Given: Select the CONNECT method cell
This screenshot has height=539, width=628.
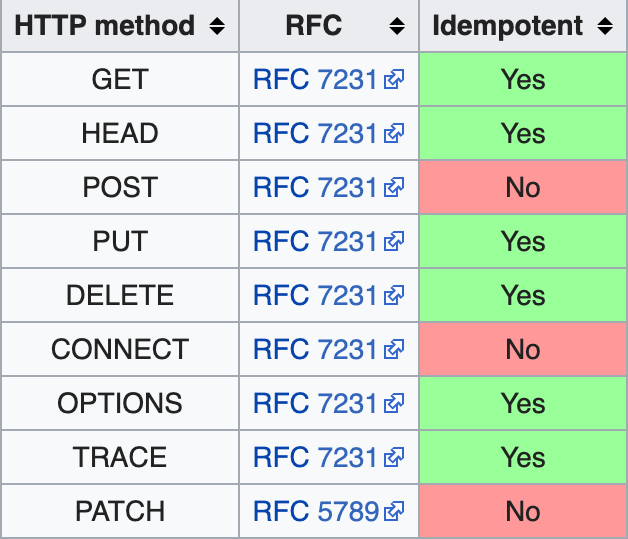Looking at the screenshot, I should point(120,350).
